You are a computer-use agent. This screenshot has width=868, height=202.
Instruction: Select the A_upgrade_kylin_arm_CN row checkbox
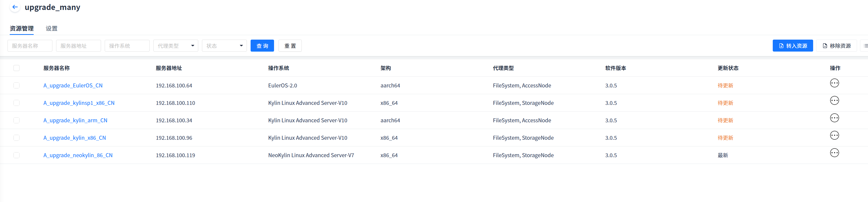pos(16,121)
